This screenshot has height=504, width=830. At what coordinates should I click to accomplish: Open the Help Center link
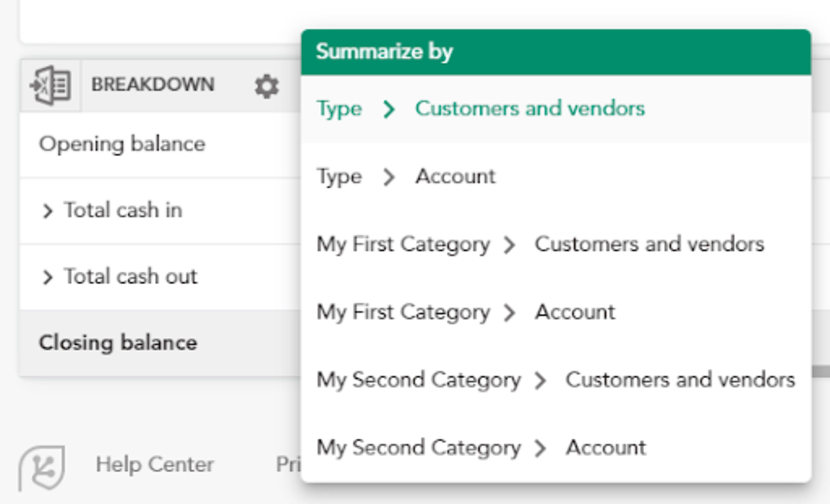155,465
